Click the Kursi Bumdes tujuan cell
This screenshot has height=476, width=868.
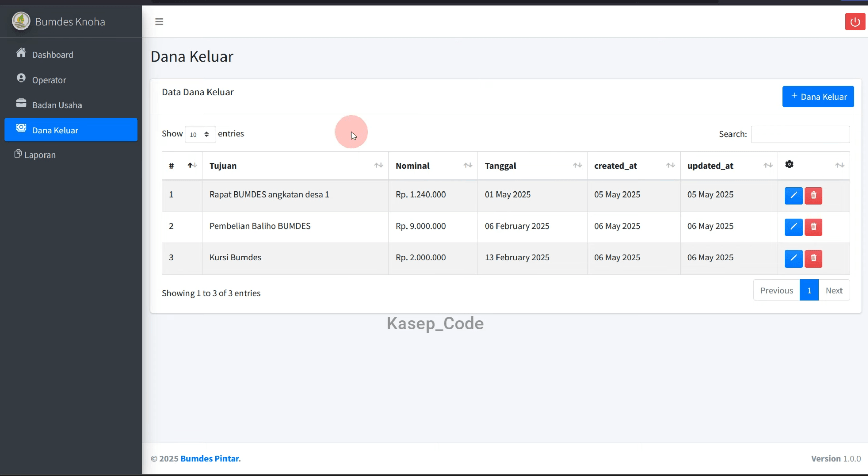(x=295, y=258)
